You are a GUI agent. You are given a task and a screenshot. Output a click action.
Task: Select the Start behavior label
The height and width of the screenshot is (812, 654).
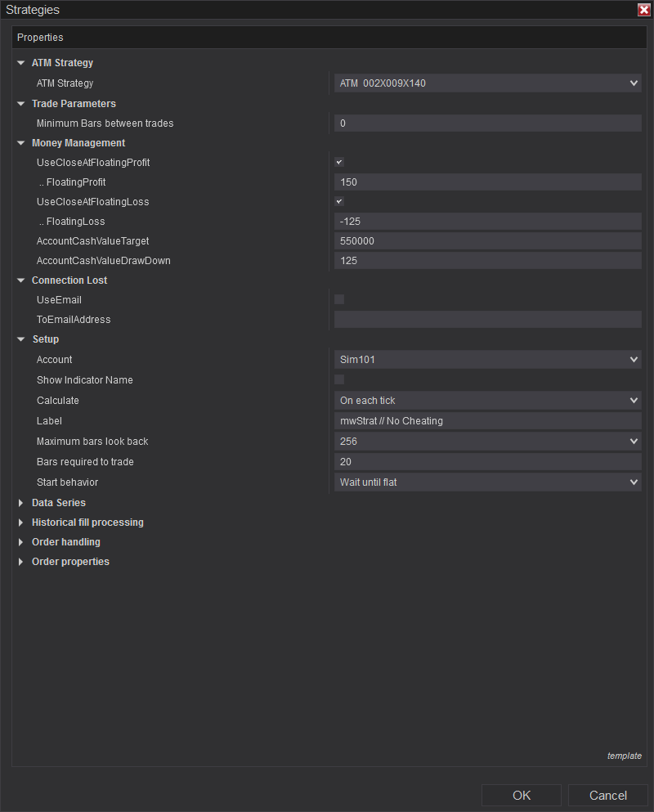tap(67, 482)
